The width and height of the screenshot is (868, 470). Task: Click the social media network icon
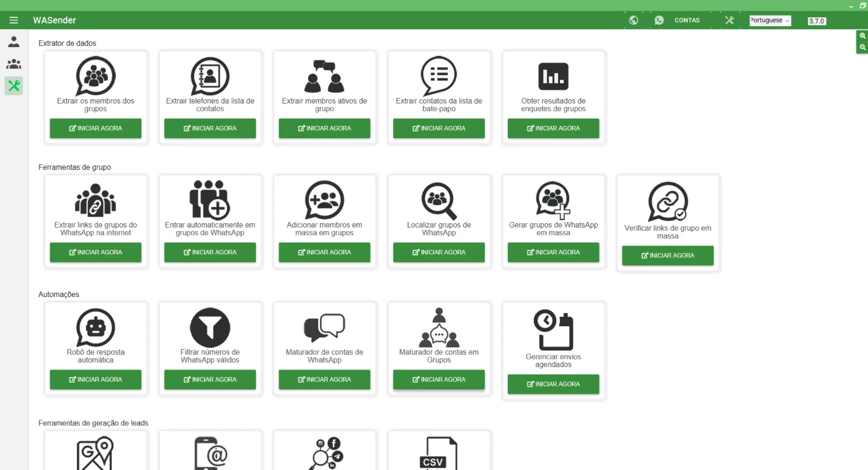click(x=327, y=453)
